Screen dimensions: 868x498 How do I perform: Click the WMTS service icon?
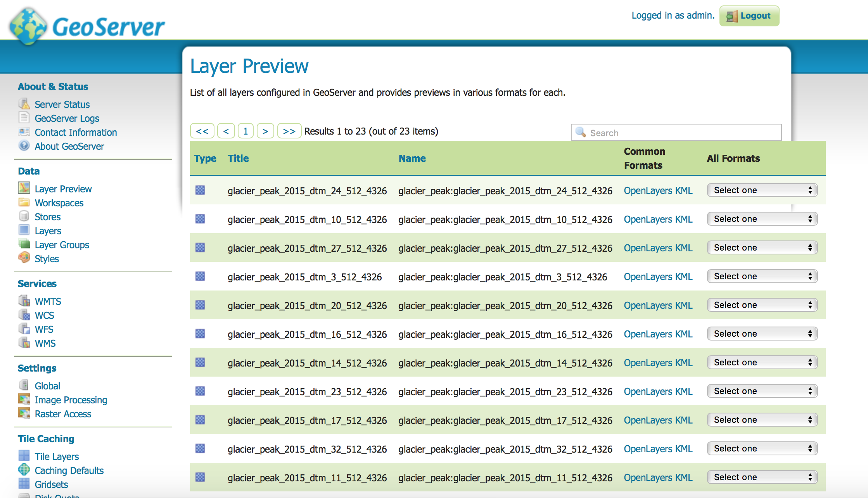coord(24,301)
